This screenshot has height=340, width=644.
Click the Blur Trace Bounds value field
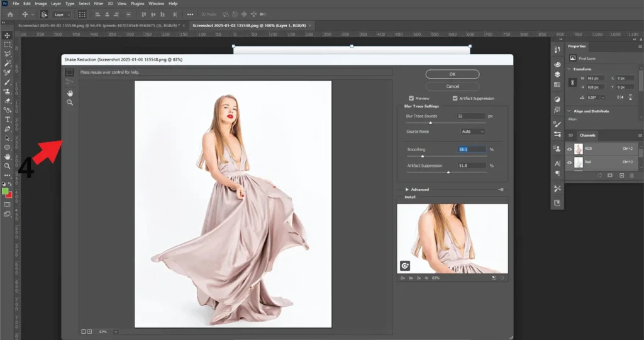(471, 116)
